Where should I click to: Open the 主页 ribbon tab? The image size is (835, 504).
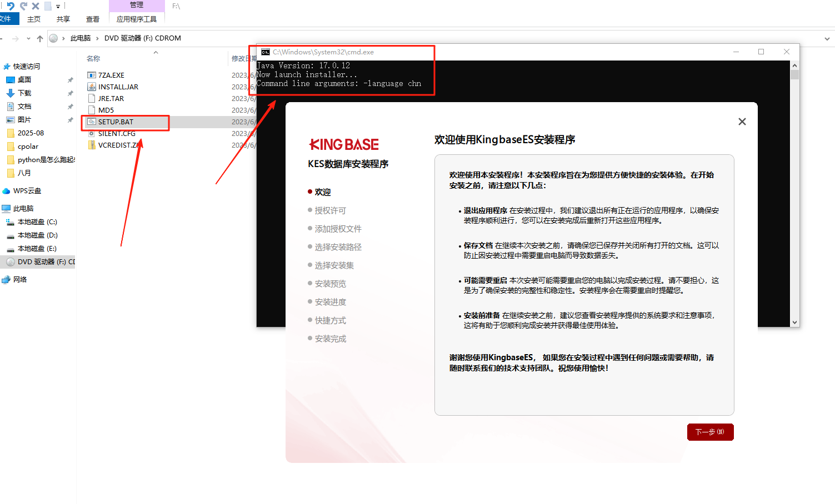click(34, 19)
